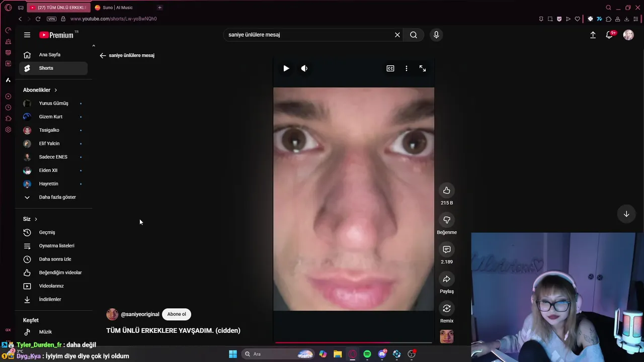644x362 pixels.
Task: Go to the next Short with down arrow
Action: pos(626,214)
